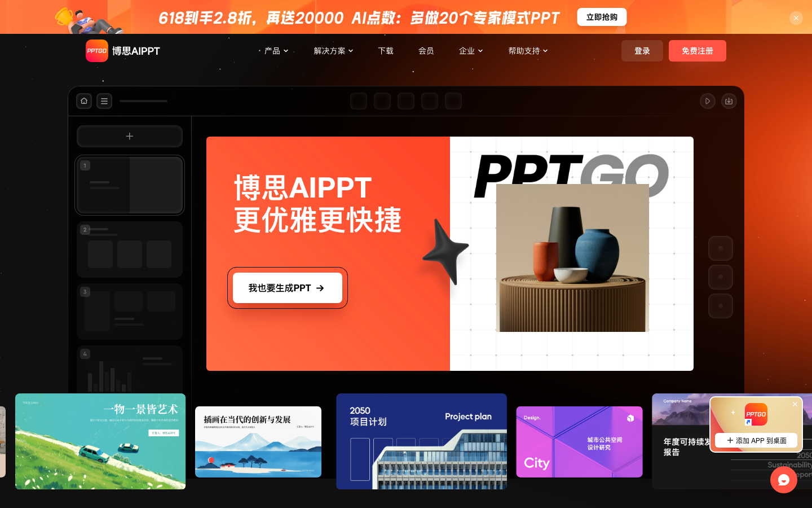The height and width of the screenshot is (508, 812).
Task: Click the 我也要生成PPT button
Action: (x=288, y=288)
